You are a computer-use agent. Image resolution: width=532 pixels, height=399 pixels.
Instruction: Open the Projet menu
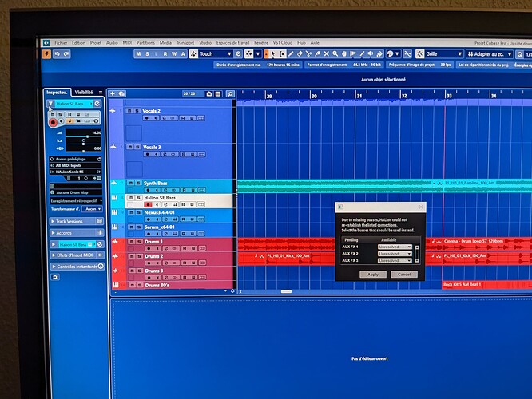coord(96,43)
